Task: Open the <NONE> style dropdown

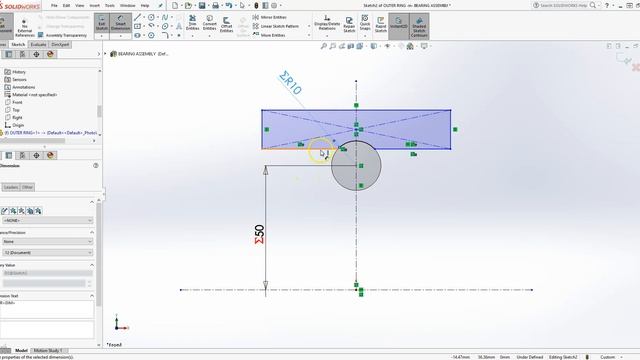Action: pos(48,220)
